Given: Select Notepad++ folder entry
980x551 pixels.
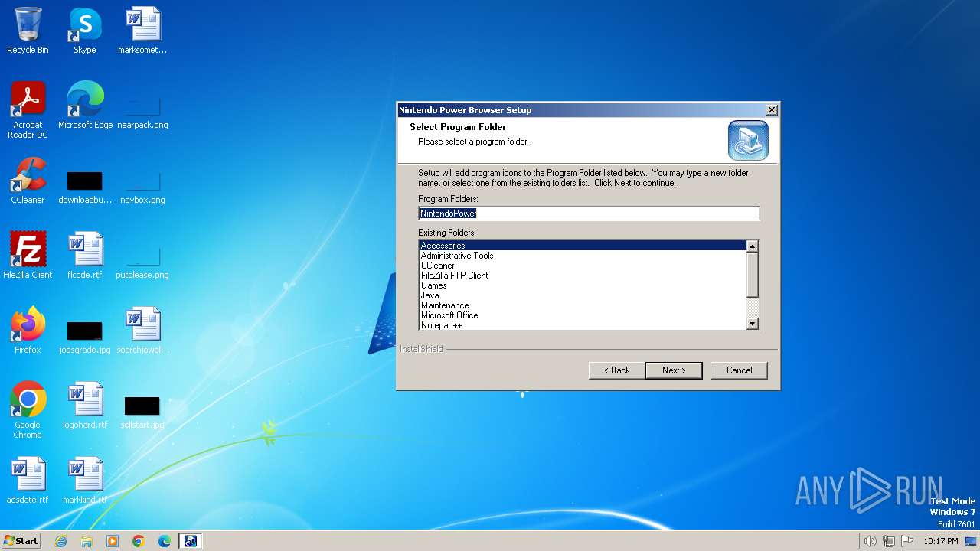Looking at the screenshot, I should coord(582,325).
